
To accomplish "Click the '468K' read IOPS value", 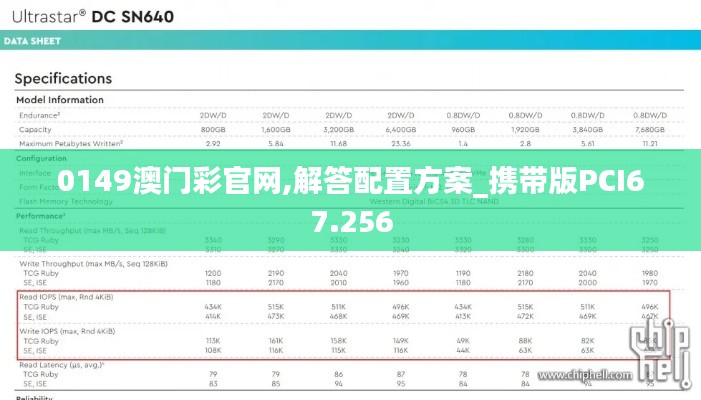I will pyautogui.click(x=338, y=316).
